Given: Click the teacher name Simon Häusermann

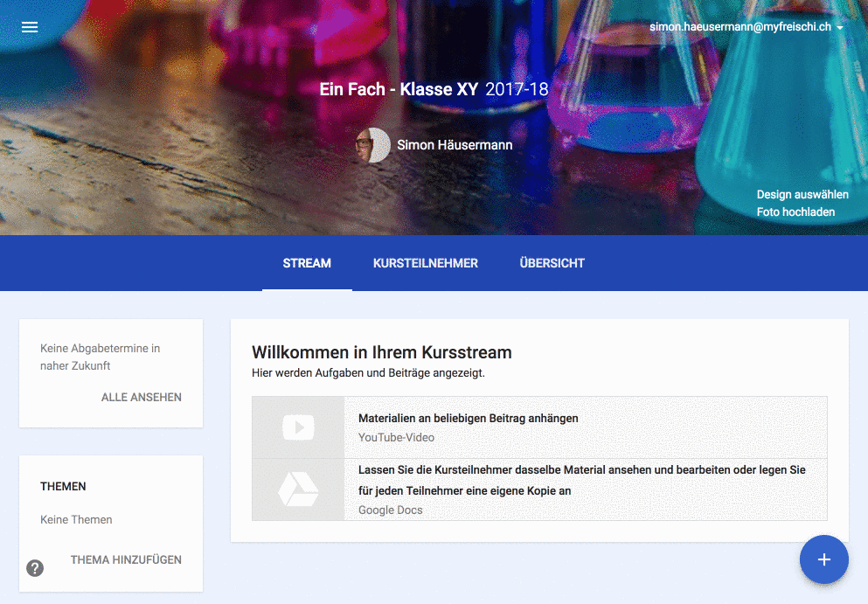Looking at the screenshot, I should [x=455, y=145].
